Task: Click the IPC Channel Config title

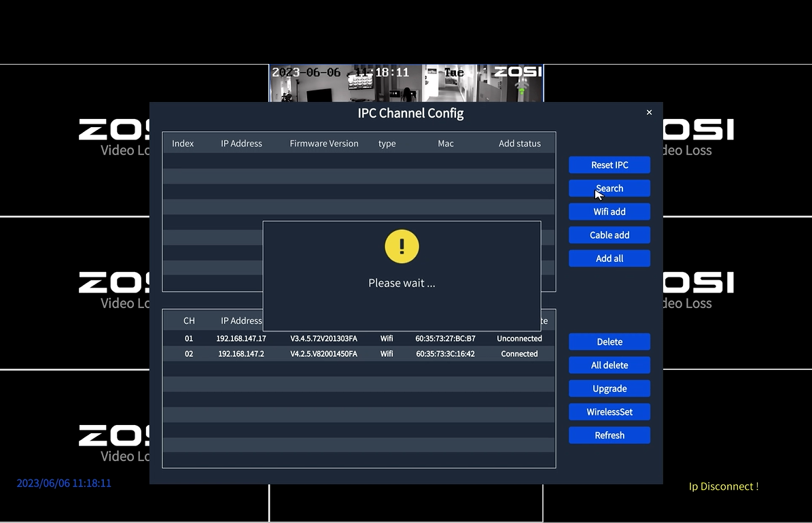Action: point(410,113)
